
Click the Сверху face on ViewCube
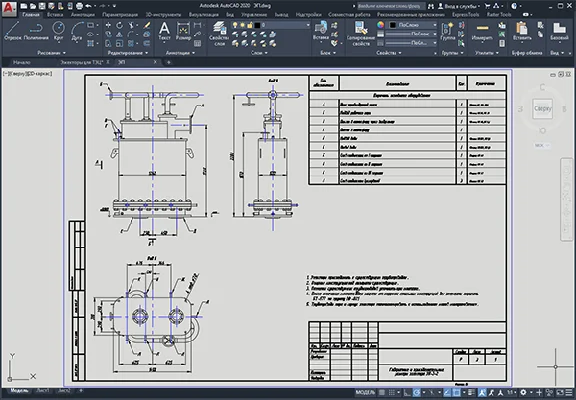tap(542, 108)
